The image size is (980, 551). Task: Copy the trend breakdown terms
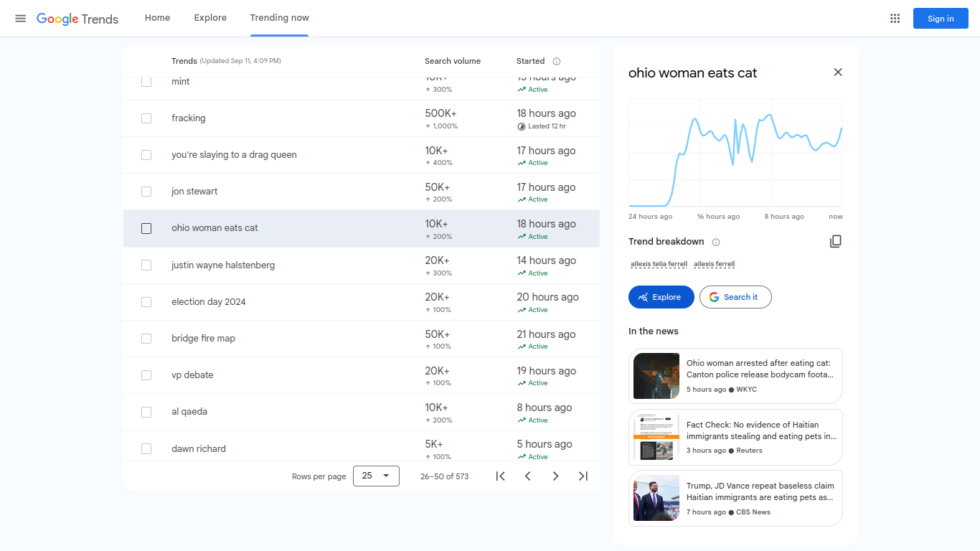pos(835,242)
